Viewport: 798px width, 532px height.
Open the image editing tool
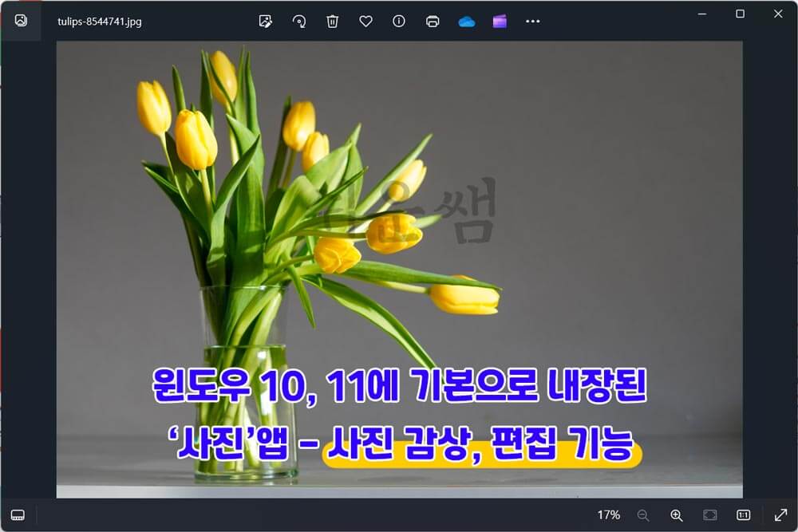(x=266, y=22)
